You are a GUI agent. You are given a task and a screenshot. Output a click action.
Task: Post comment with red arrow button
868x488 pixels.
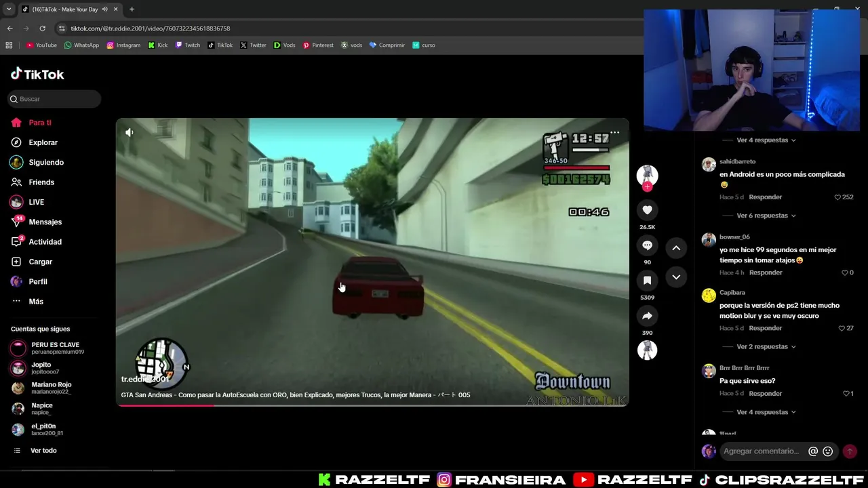click(x=850, y=451)
